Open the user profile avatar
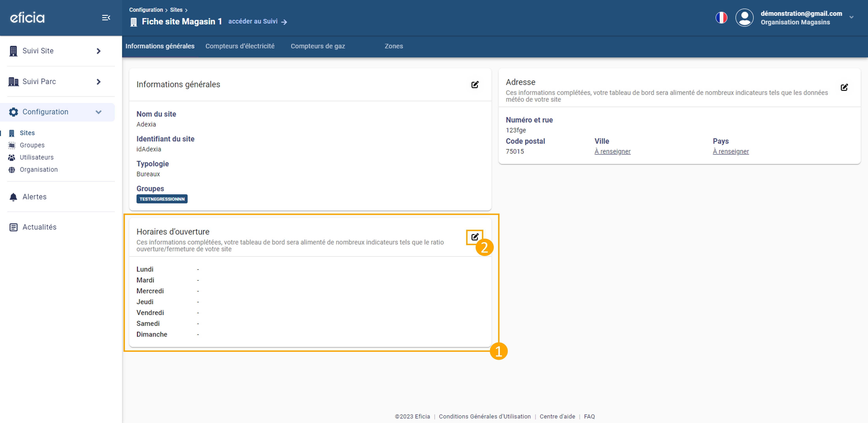 [x=744, y=18]
